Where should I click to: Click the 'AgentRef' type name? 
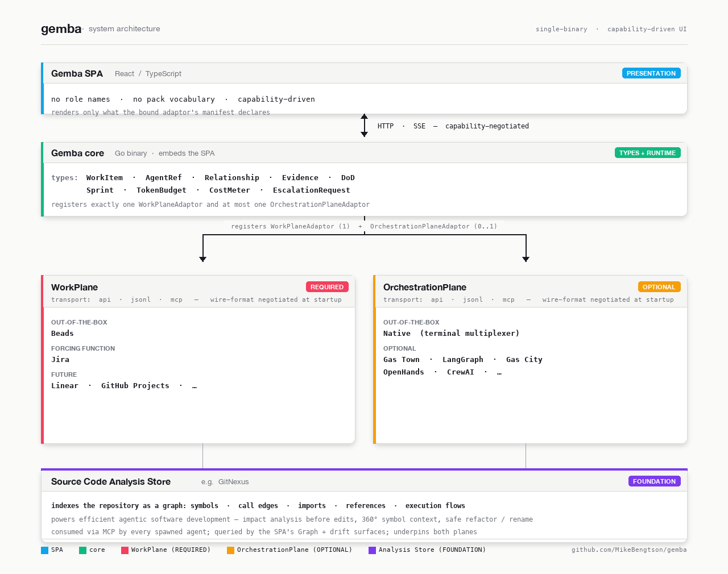click(164, 177)
